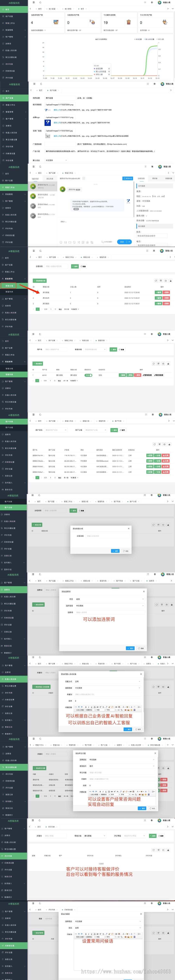175x980 pixels.
Task: Open 状态 dropdown in 添加违禁词 dialog
Action: pyautogui.click(x=110, y=599)
